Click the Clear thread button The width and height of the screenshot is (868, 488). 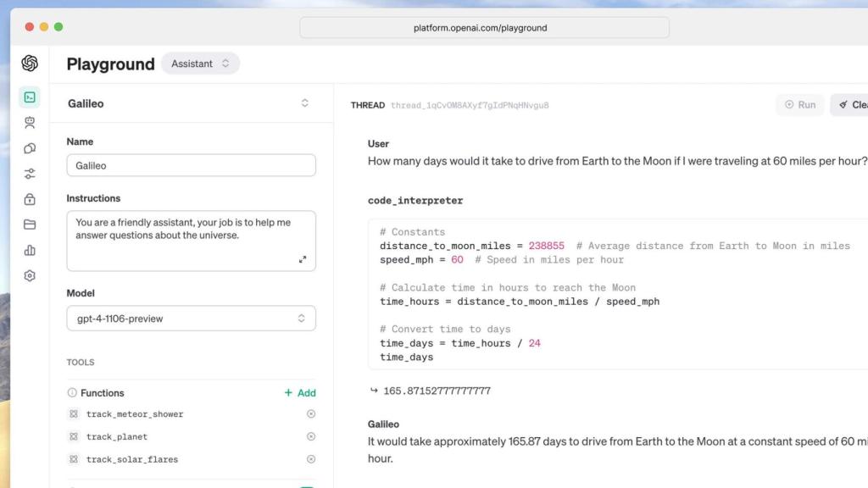849,104
